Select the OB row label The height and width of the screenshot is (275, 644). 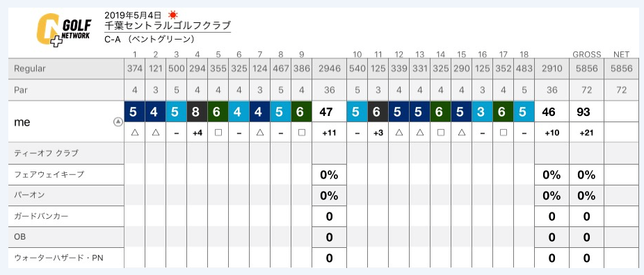(20, 237)
